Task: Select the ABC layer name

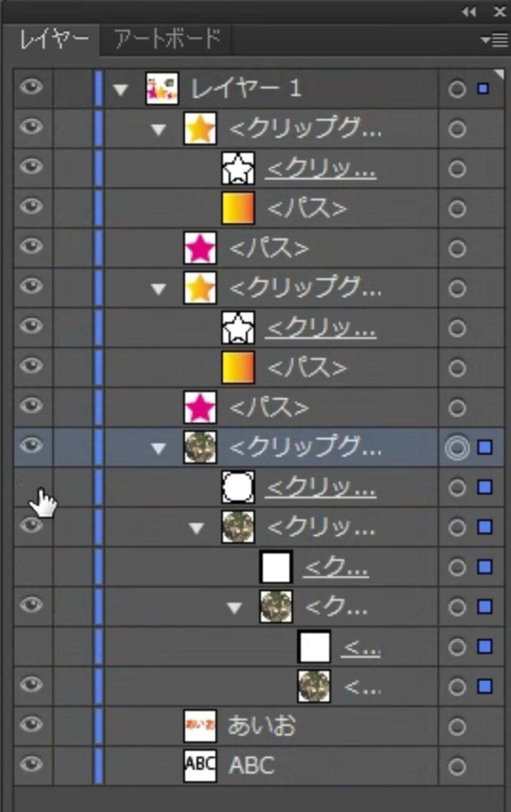Action: point(252,766)
